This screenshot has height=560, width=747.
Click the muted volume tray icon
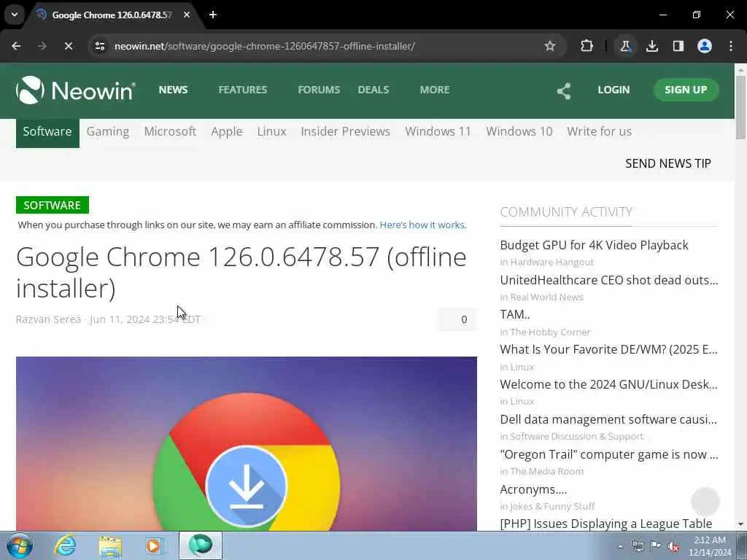coord(673,546)
